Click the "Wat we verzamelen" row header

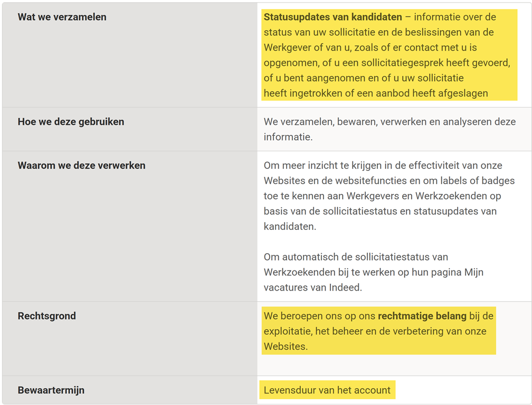[62, 17]
